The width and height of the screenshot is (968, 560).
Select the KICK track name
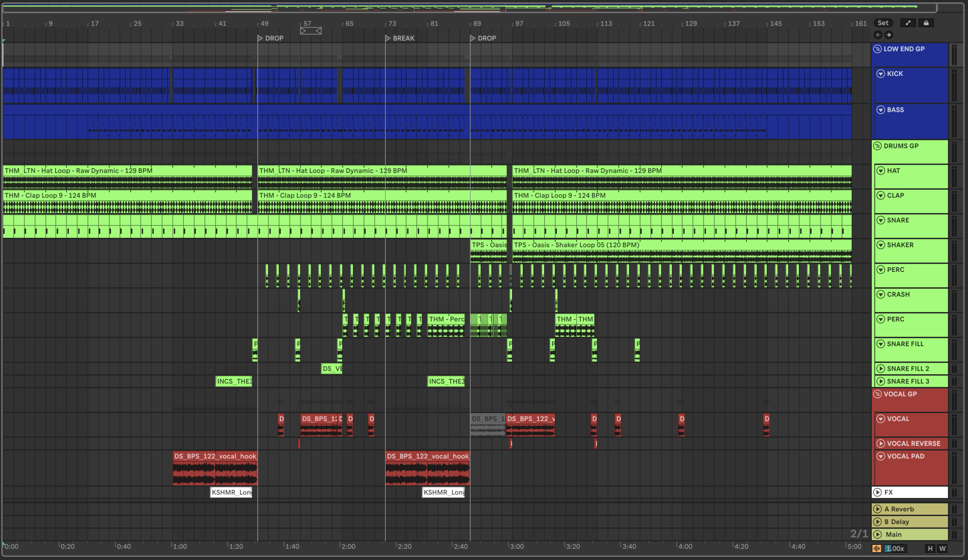pyautogui.click(x=895, y=74)
